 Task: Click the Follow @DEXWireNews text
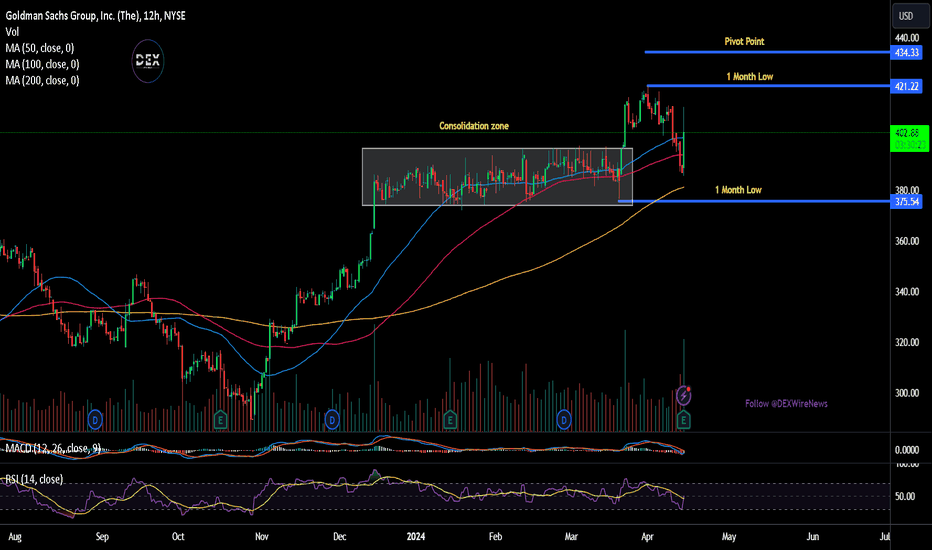(786, 404)
